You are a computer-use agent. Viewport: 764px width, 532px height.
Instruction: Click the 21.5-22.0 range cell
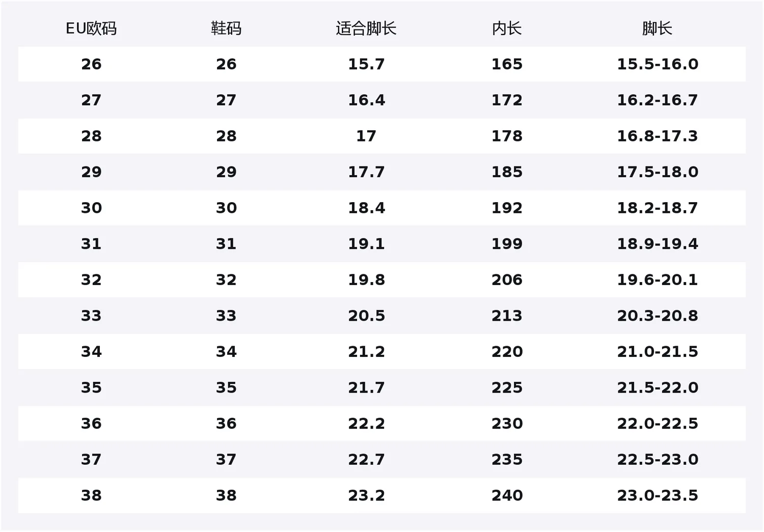[x=658, y=387]
